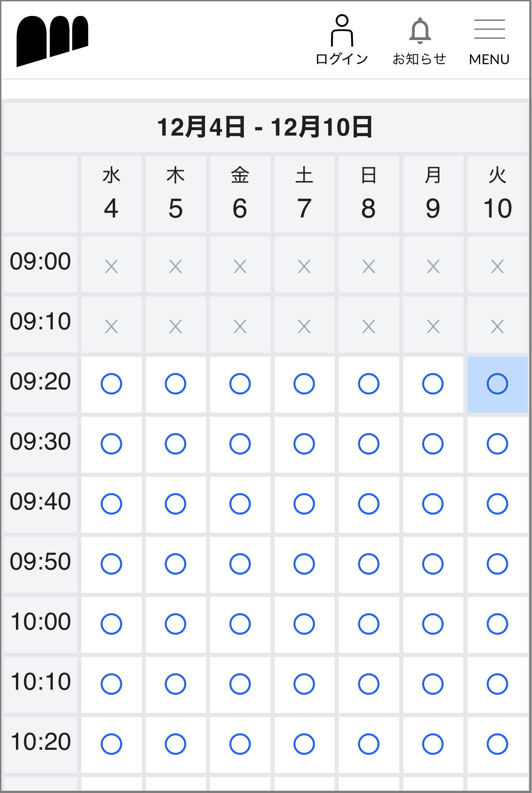Book the 10:00 slot on Wednesday 4
Viewport: 532px width, 793px height.
[111, 624]
